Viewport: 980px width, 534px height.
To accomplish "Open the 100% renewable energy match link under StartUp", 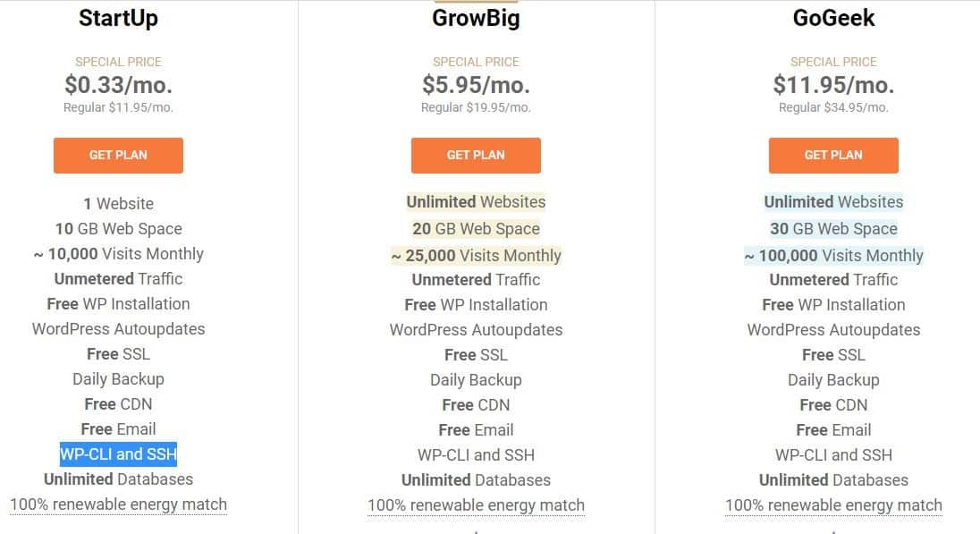I will (118, 504).
